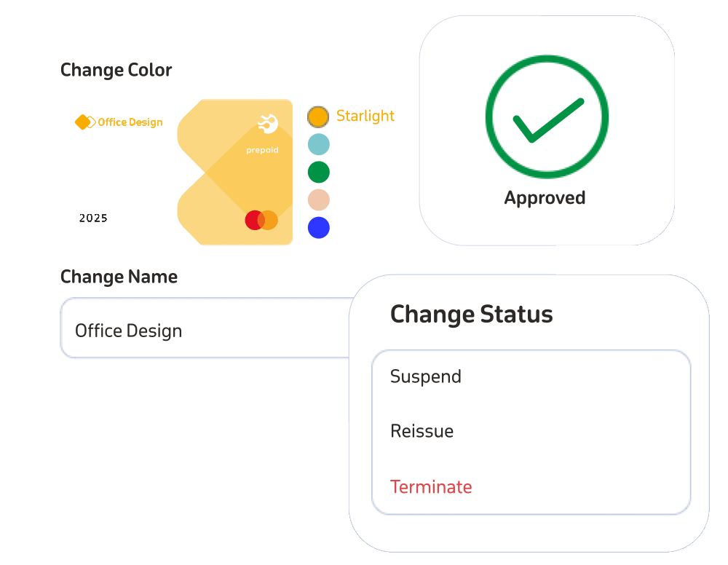The image size is (728, 565).
Task: Click the Mastercard logo on the card
Action: coord(261,220)
